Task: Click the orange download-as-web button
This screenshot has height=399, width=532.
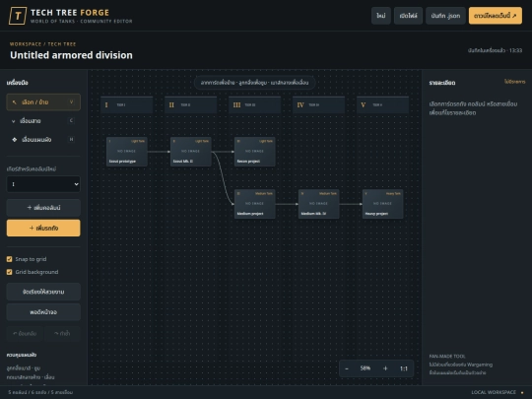Action: [x=496, y=16]
